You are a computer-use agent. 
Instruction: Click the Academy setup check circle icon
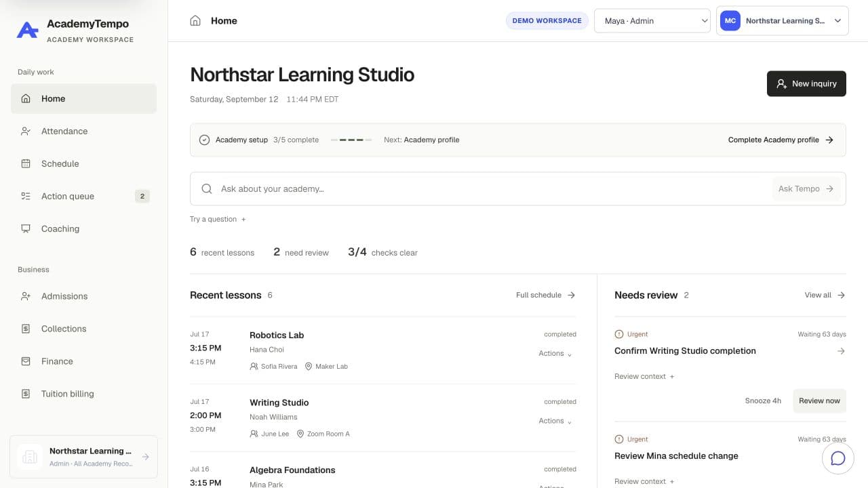(x=204, y=140)
